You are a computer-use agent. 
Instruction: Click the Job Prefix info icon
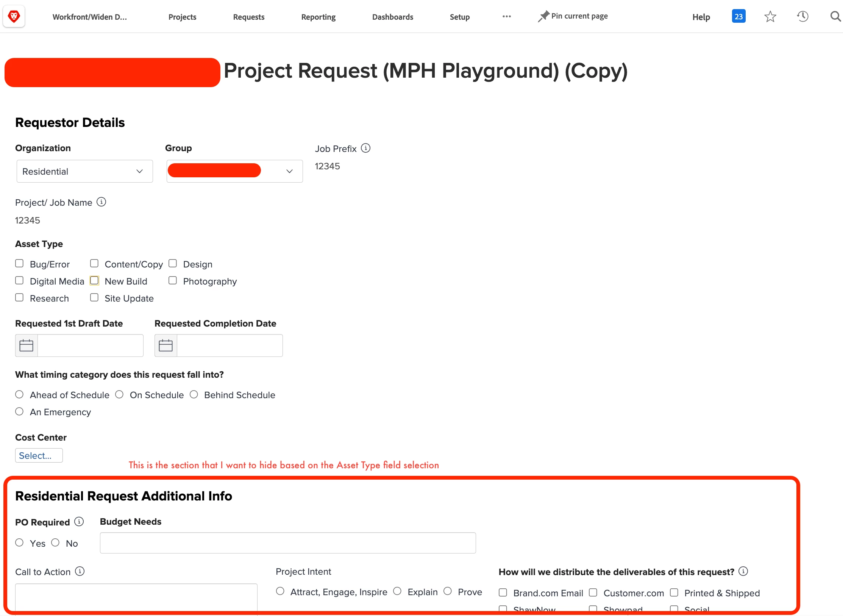point(365,148)
